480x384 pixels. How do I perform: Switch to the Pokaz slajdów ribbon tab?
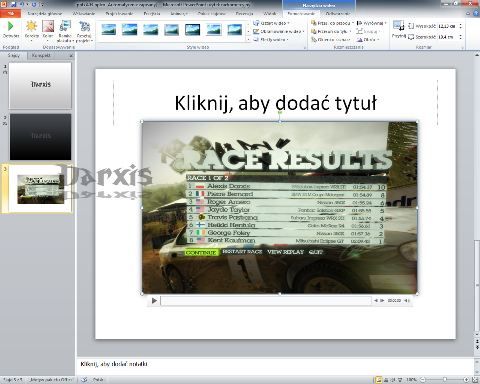coord(212,14)
